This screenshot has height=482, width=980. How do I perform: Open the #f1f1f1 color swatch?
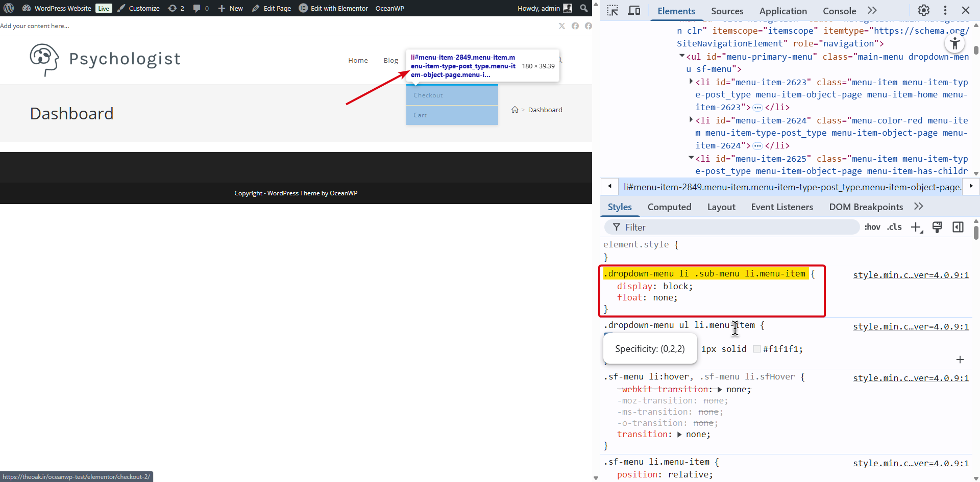(x=757, y=349)
